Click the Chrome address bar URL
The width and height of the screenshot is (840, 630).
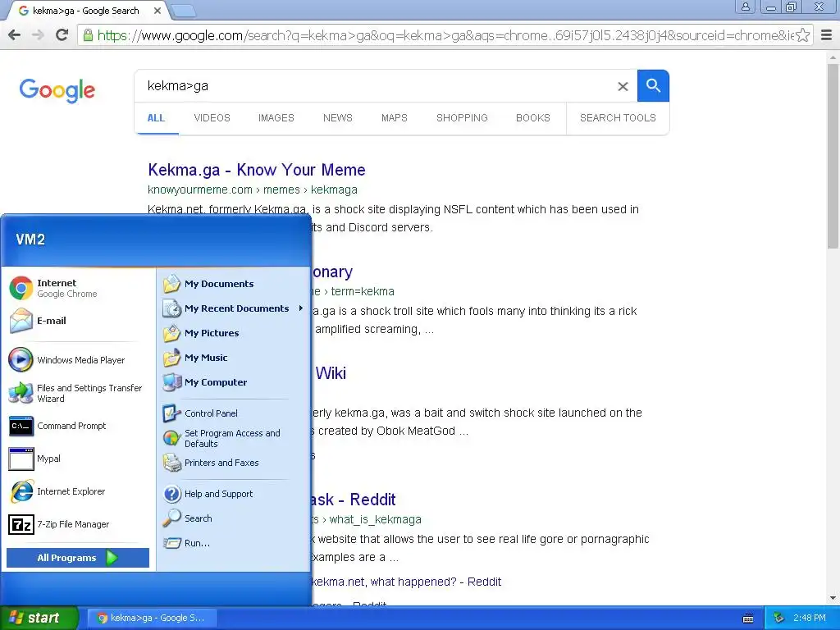(x=445, y=35)
